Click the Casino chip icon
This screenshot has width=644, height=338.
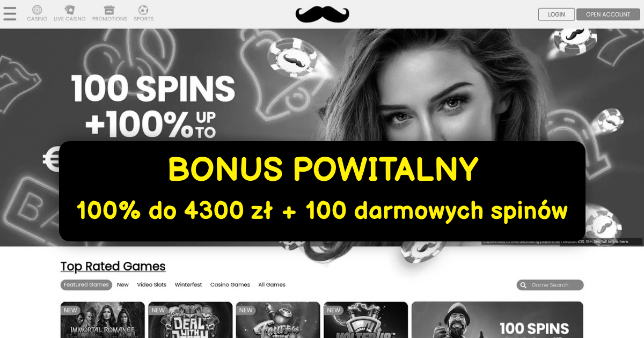(37, 10)
